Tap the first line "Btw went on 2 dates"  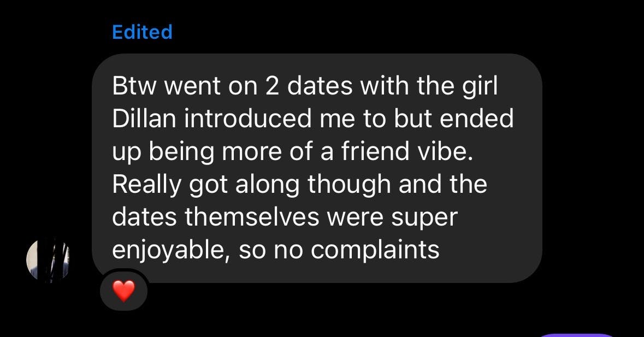point(229,87)
